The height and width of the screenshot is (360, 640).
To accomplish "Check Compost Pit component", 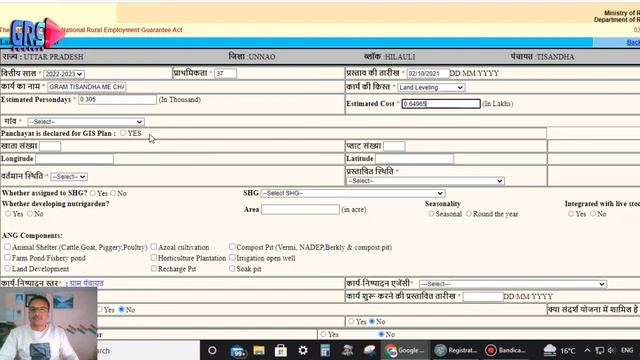I will point(232,247).
